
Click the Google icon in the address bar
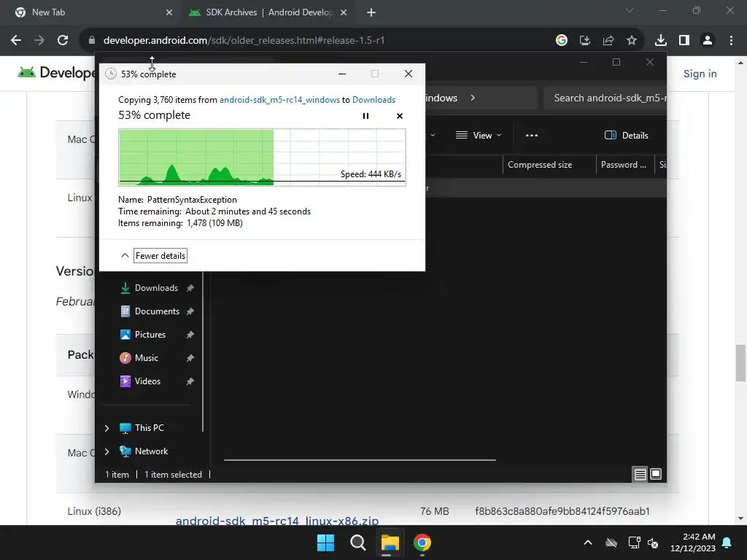(x=562, y=41)
